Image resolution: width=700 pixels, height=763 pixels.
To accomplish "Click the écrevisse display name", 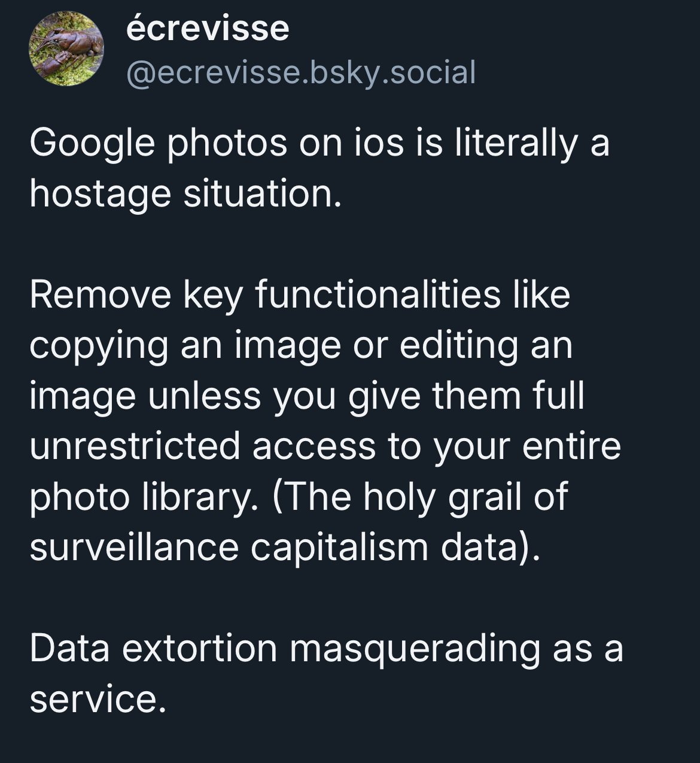I will [x=208, y=29].
